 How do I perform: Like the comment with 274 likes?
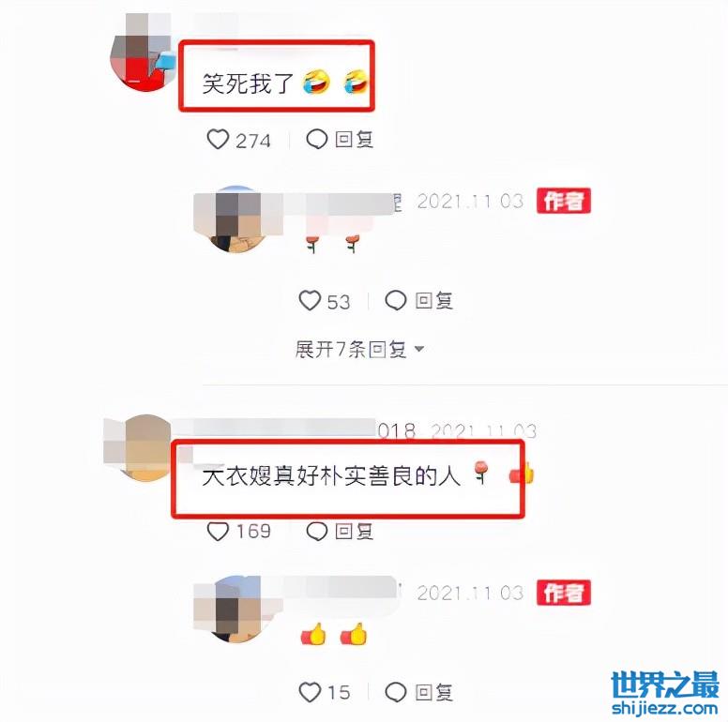tap(218, 139)
